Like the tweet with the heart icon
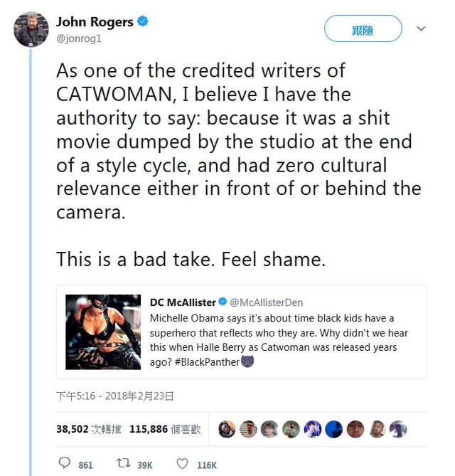This screenshot has width=455, height=476. [x=182, y=464]
